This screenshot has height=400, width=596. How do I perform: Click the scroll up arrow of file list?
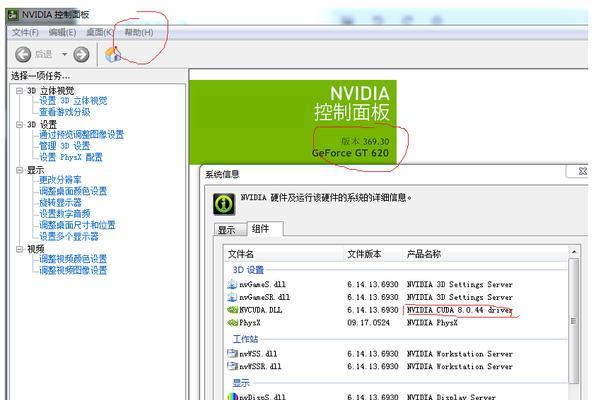pos(574,252)
